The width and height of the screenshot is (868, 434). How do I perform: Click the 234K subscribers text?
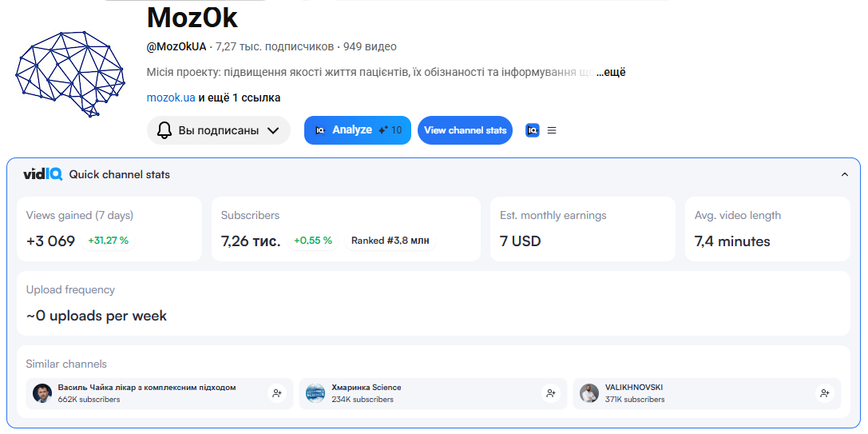point(363,400)
